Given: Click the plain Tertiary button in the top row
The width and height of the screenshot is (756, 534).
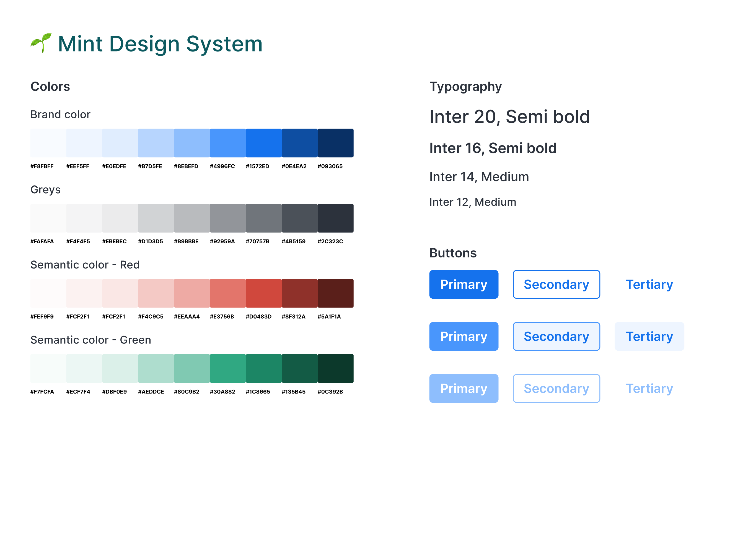Looking at the screenshot, I should click(649, 284).
